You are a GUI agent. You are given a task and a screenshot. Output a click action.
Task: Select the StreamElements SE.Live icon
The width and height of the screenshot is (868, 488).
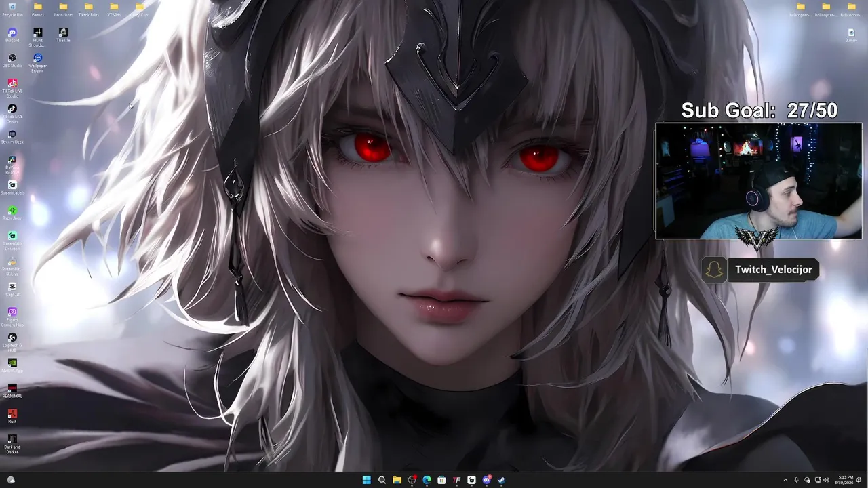[12, 266]
